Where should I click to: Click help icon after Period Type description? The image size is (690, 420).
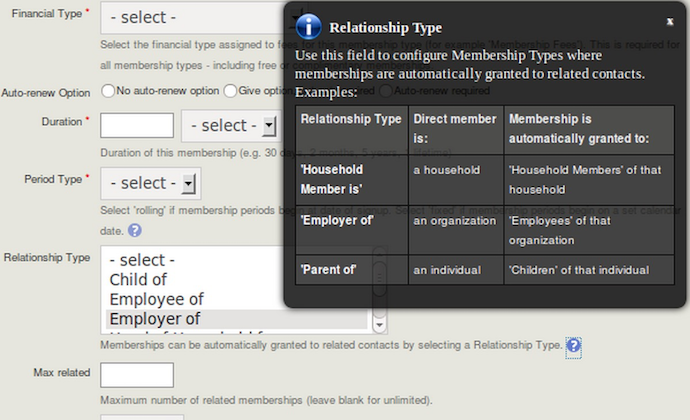(x=134, y=230)
